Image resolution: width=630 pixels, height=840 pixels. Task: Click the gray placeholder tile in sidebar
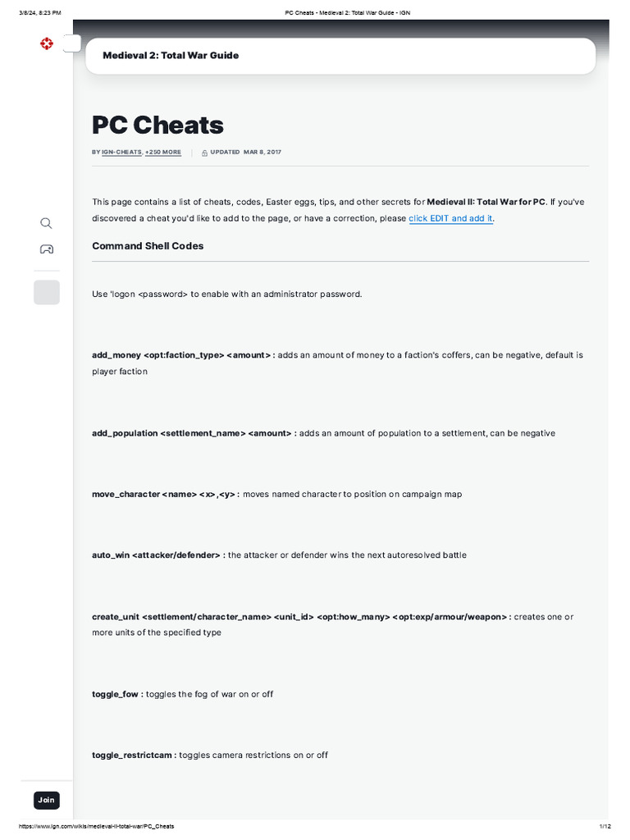tap(46, 292)
